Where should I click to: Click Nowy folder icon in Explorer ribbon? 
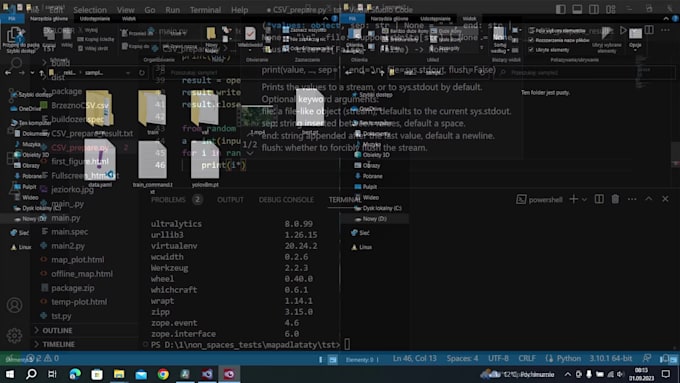[x=211, y=39]
